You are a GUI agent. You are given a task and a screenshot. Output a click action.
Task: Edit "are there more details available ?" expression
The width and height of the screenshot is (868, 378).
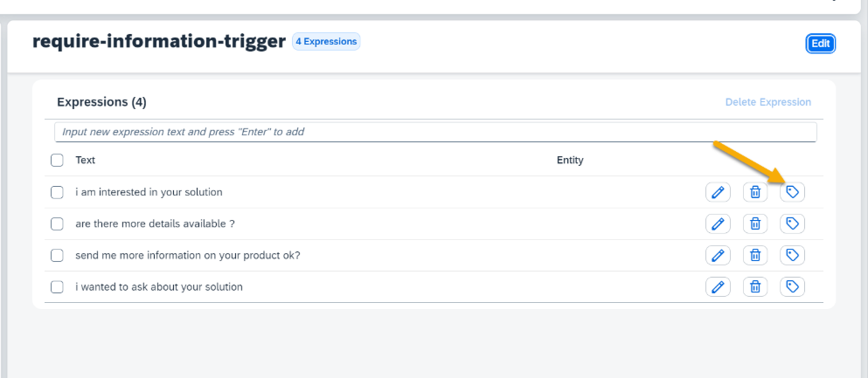click(x=718, y=223)
